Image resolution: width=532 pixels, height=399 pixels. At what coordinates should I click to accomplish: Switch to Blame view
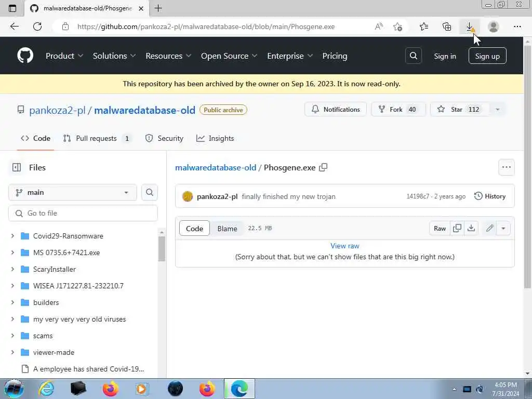coord(227,229)
